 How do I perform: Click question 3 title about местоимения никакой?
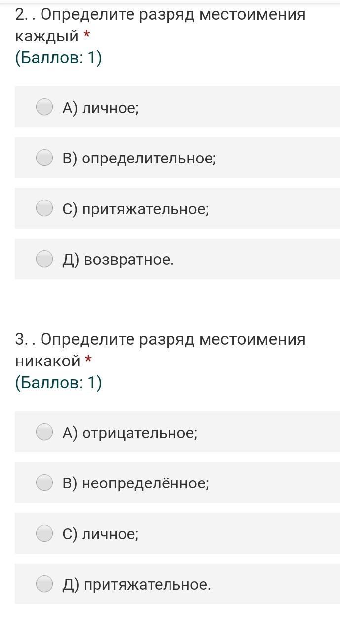[x=160, y=350]
